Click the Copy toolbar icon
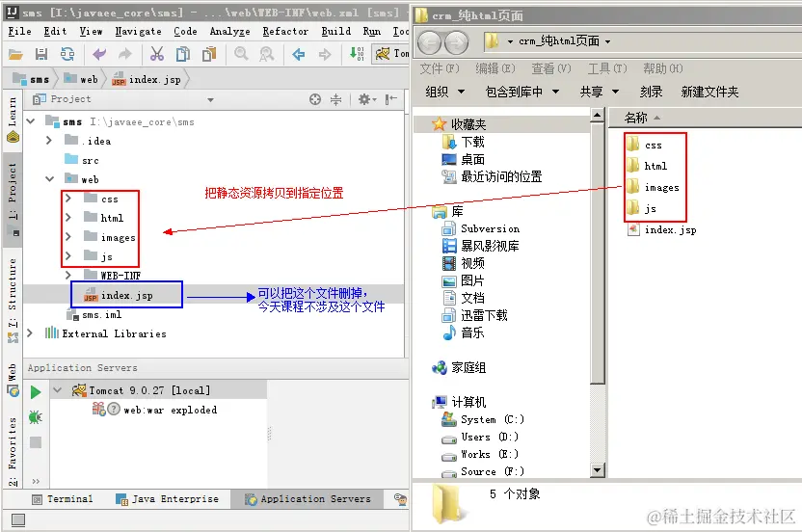This screenshot has height=532, width=802. [x=182, y=54]
